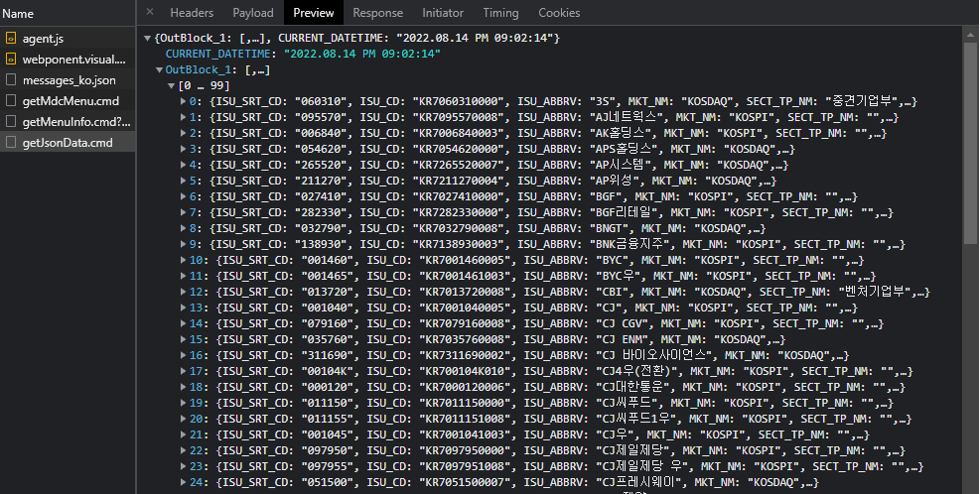The height and width of the screenshot is (494, 980).
Task: Expand item 20 CJ씨푸드1우
Action: pyautogui.click(x=183, y=419)
